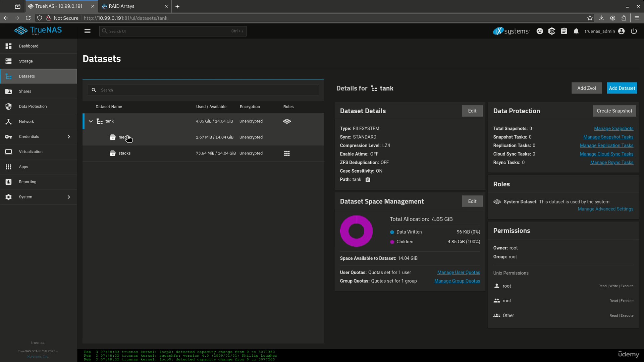Open the Manage Cloud Sync Tasks link
644x362 pixels.
(607, 154)
